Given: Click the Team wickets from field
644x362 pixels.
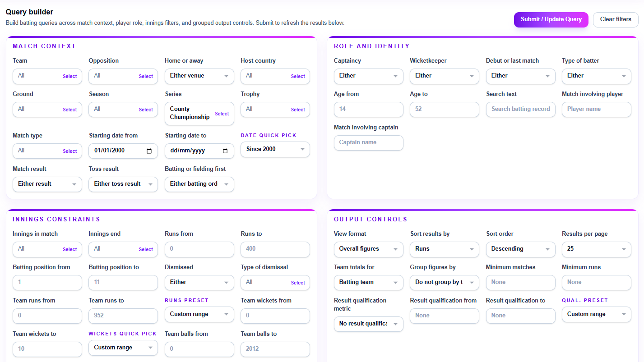Looking at the screenshot, I should (275, 316).
